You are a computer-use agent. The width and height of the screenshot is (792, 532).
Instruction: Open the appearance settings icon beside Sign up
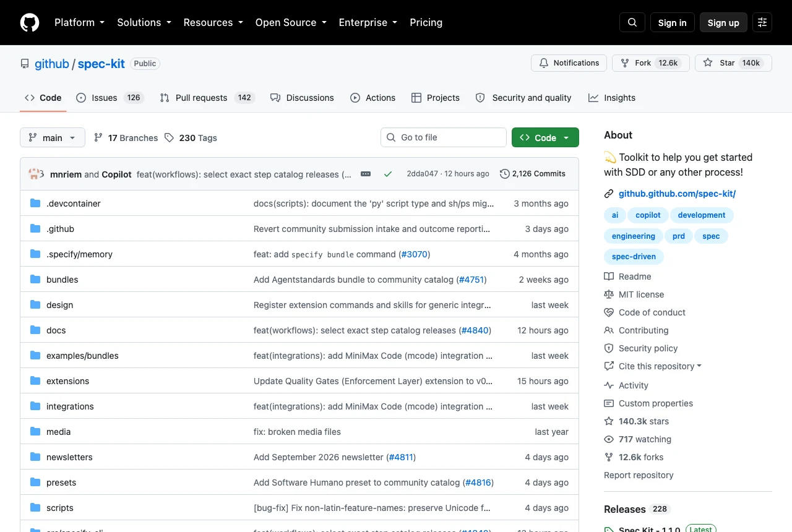coord(762,22)
